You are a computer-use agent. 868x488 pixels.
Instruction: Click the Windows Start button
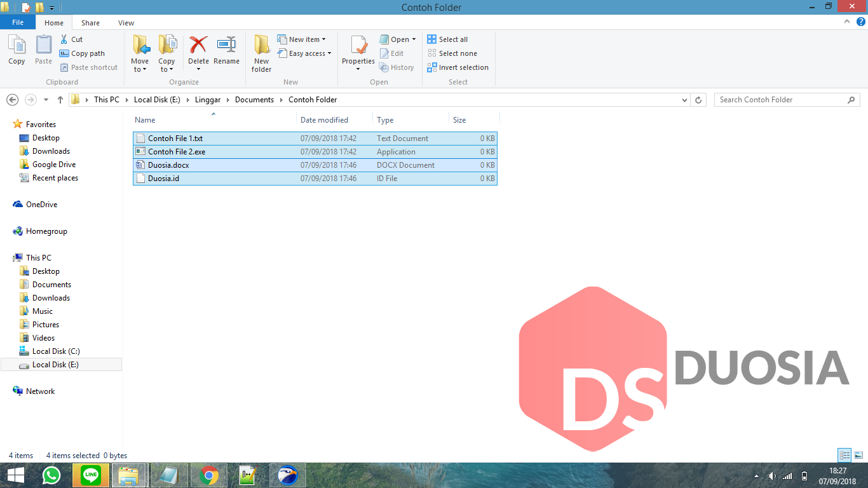[16, 475]
